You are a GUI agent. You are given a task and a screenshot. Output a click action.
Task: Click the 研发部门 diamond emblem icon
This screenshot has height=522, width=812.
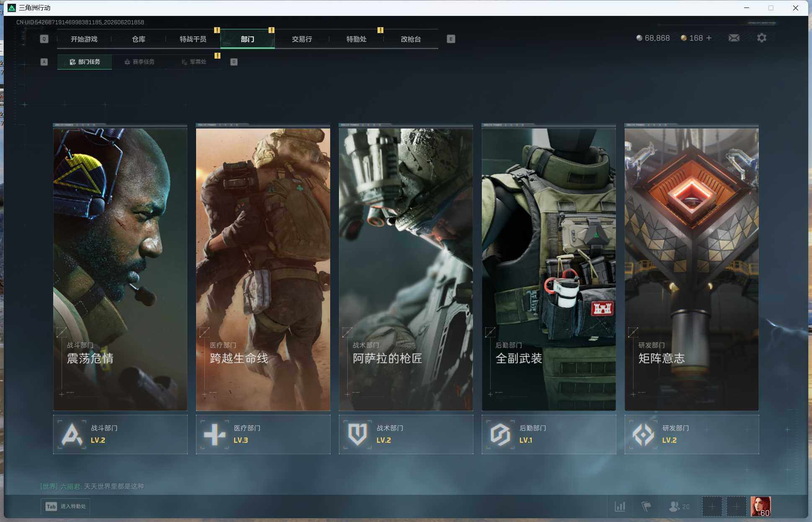[x=643, y=435]
